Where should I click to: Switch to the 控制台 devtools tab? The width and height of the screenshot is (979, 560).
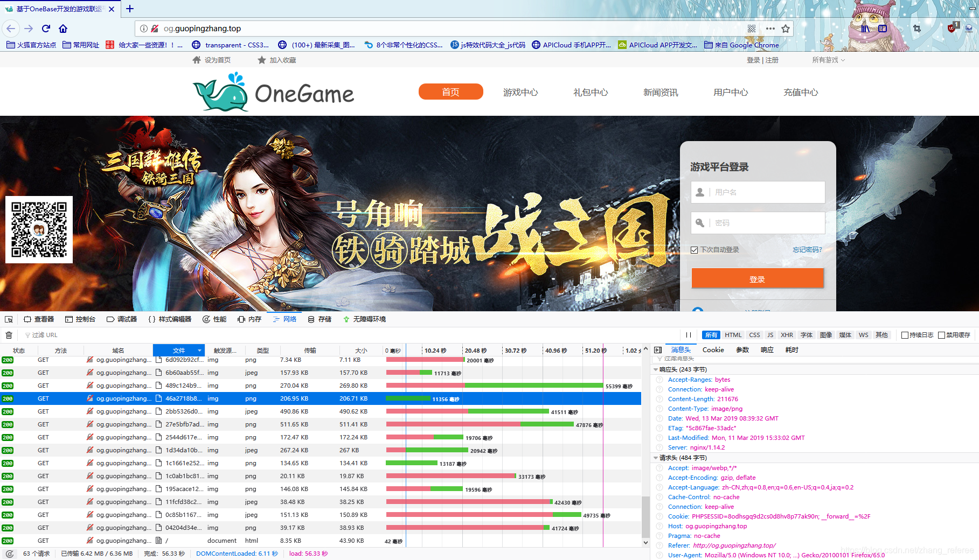pos(80,319)
